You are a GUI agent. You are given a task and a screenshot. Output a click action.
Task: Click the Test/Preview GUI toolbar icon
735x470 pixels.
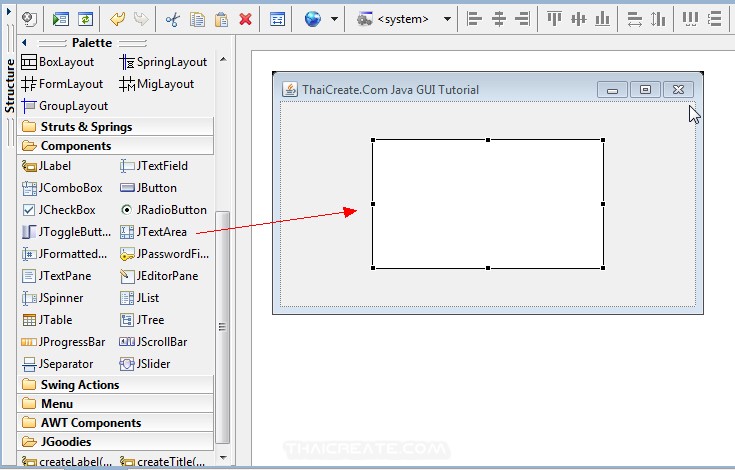[60, 19]
